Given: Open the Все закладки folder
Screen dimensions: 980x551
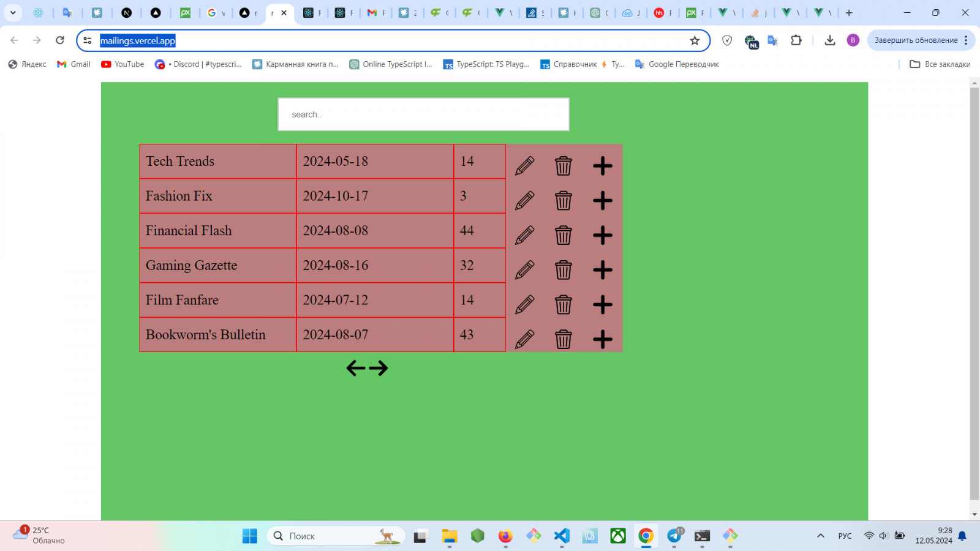Looking at the screenshot, I should point(940,64).
